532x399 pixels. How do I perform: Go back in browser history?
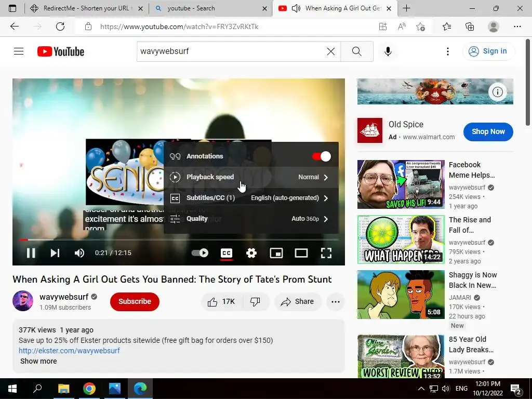pos(15,26)
